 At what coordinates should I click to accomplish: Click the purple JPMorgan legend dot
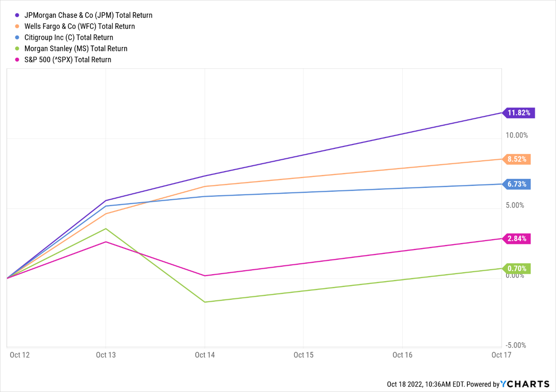click(17, 15)
